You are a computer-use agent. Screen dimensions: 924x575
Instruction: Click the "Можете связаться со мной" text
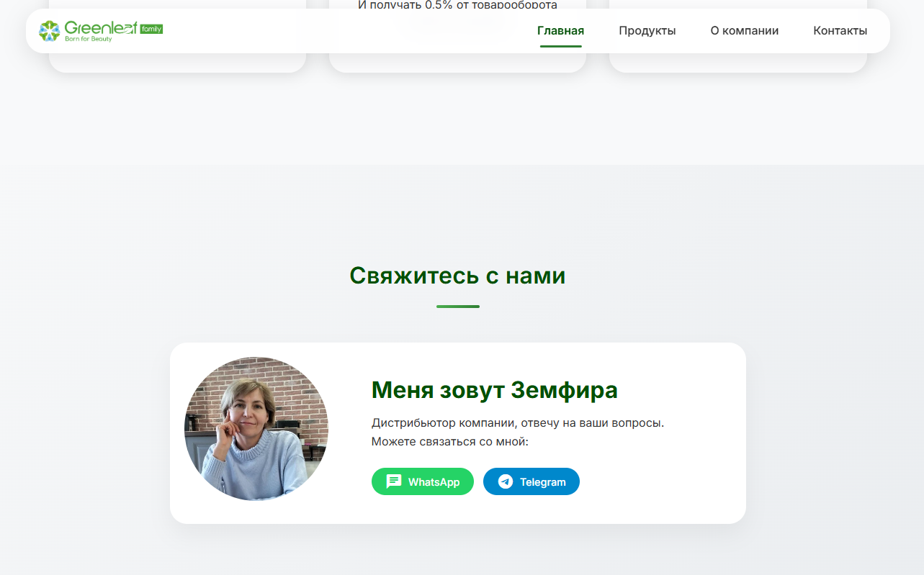tap(449, 441)
